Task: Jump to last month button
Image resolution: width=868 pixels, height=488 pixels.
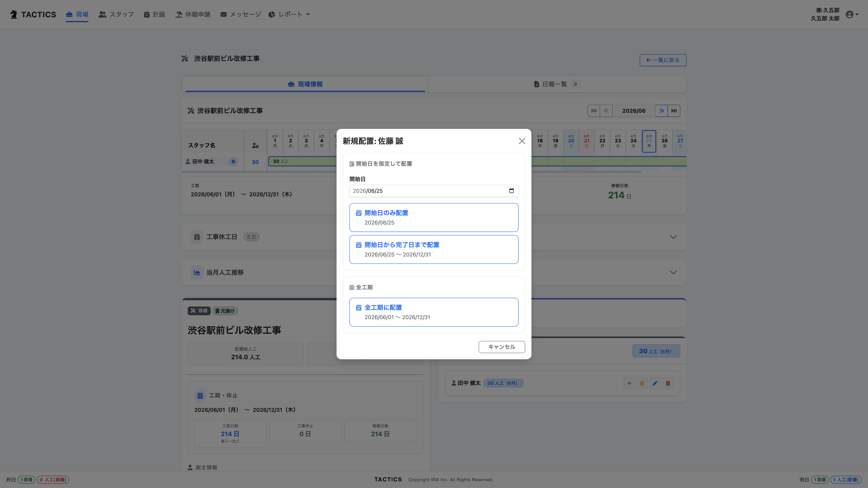Action: tap(674, 111)
